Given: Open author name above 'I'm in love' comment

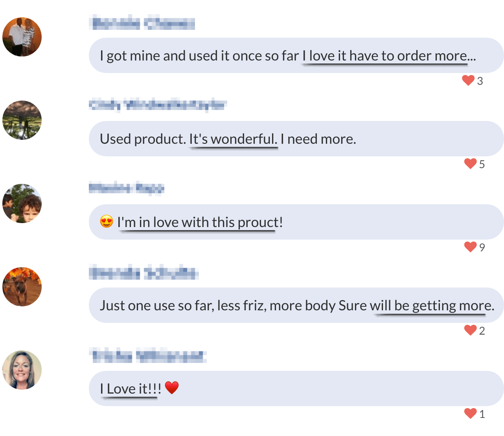Looking at the screenshot, I should 126,188.
